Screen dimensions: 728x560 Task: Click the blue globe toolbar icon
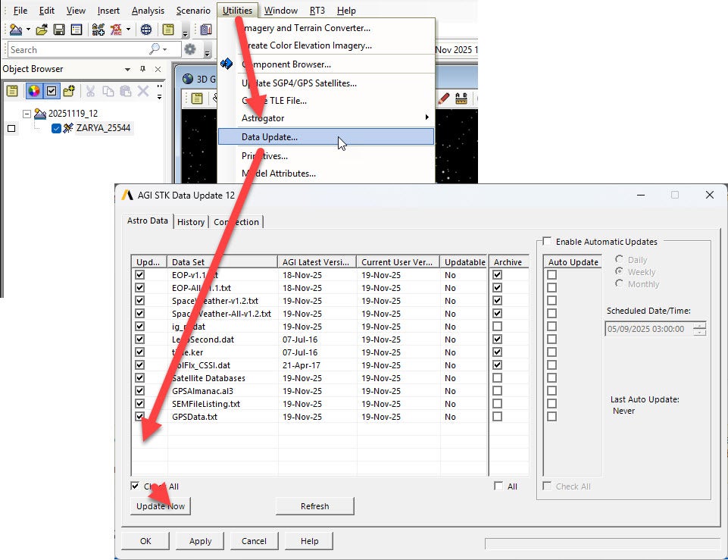coord(146,30)
